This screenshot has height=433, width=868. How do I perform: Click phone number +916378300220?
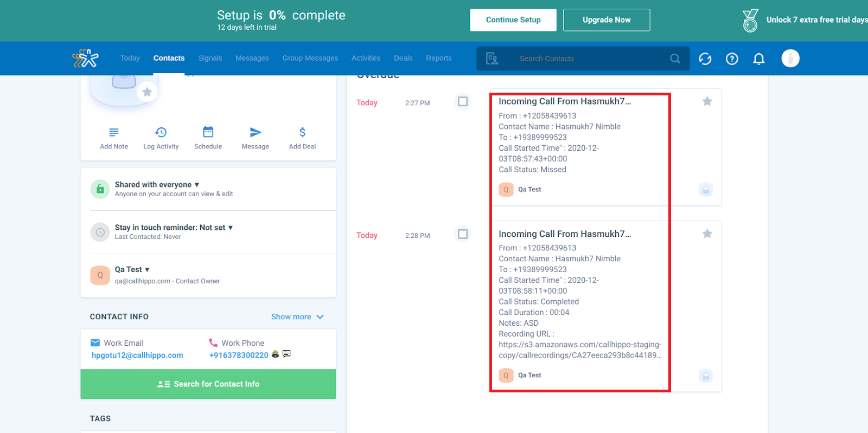pos(239,356)
